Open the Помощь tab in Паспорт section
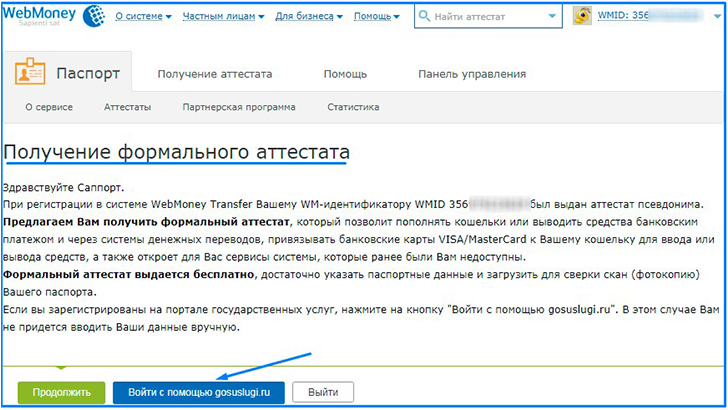This screenshot has width=728, height=410. [x=345, y=74]
